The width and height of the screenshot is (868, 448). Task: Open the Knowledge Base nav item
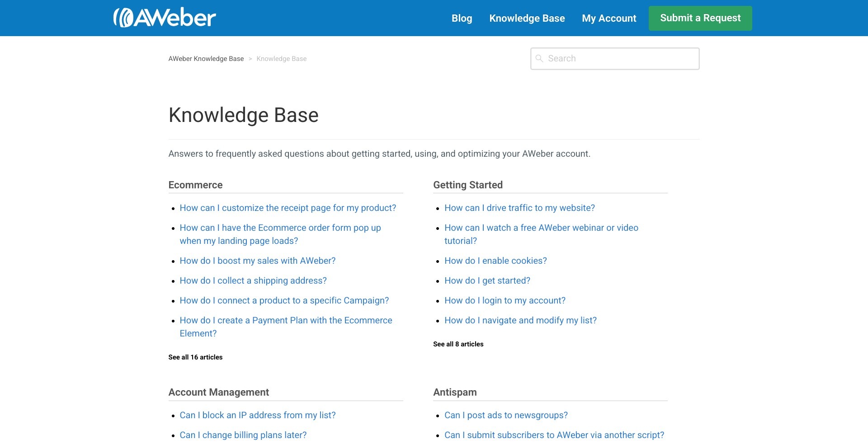tap(527, 18)
